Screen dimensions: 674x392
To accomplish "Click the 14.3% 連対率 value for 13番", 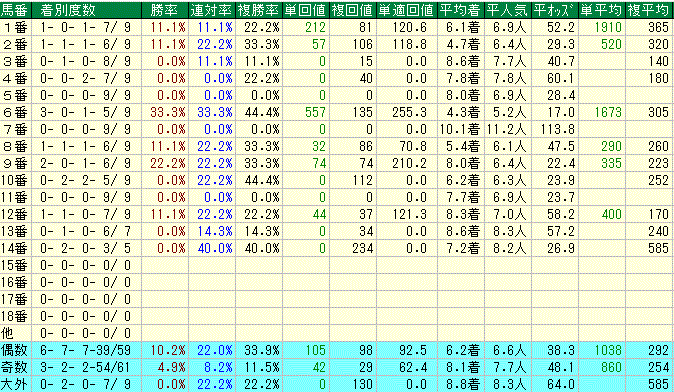I will pyautogui.click(x=215, y=231).
